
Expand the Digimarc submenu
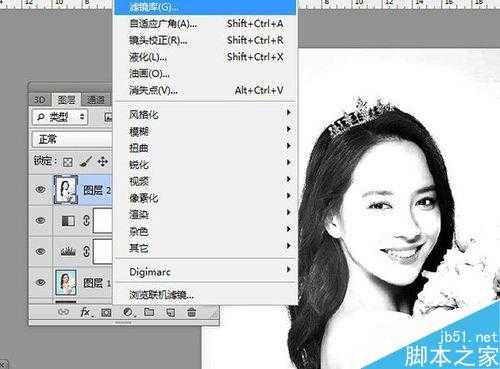pos(205,272)
